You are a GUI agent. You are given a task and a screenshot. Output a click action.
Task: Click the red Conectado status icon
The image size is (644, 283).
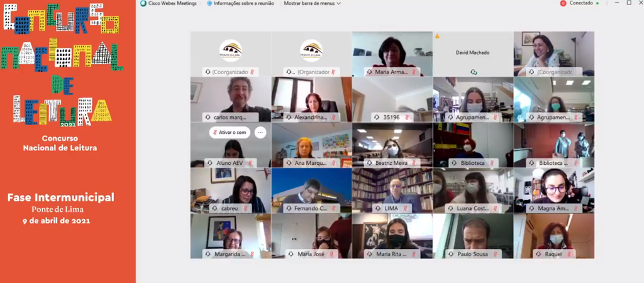563,3
